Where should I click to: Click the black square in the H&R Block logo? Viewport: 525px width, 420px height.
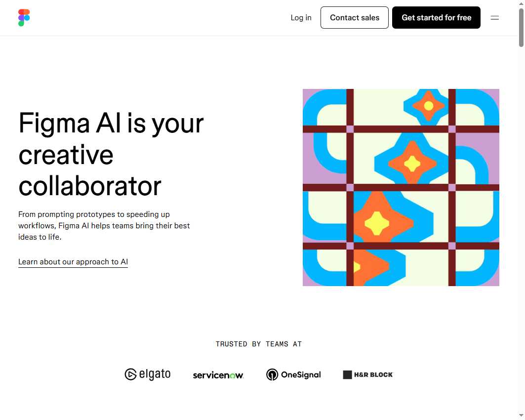[347, 374]
